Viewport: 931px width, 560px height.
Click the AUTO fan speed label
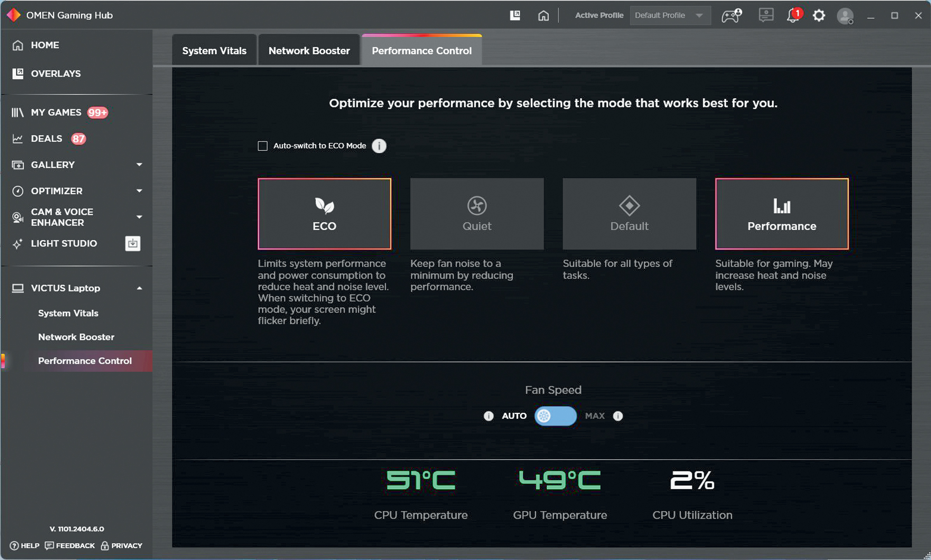pos(514,416)
